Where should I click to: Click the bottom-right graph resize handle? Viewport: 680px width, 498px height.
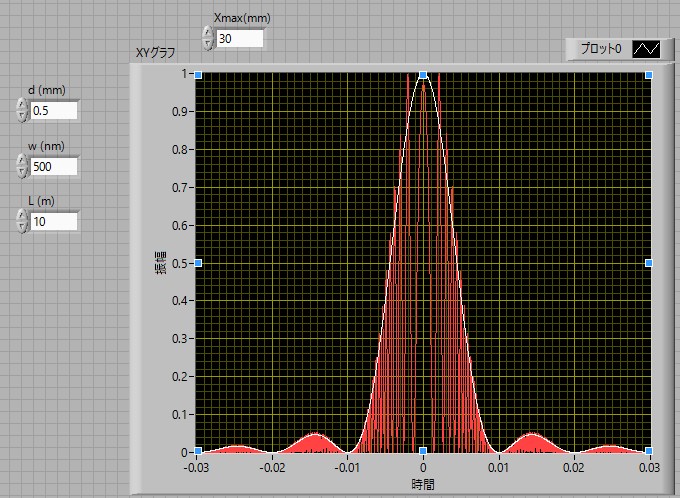tap(649, 450)
